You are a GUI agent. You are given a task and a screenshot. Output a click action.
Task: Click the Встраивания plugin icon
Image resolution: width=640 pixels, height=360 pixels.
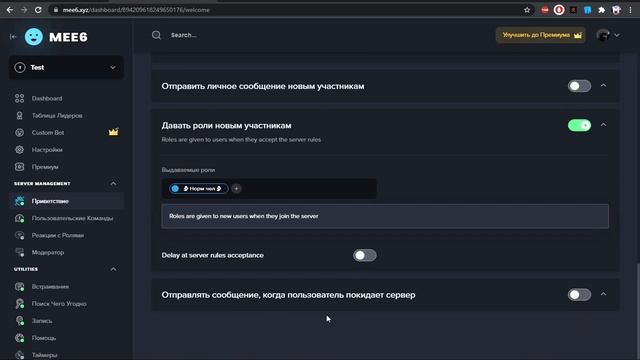(19, 287)
